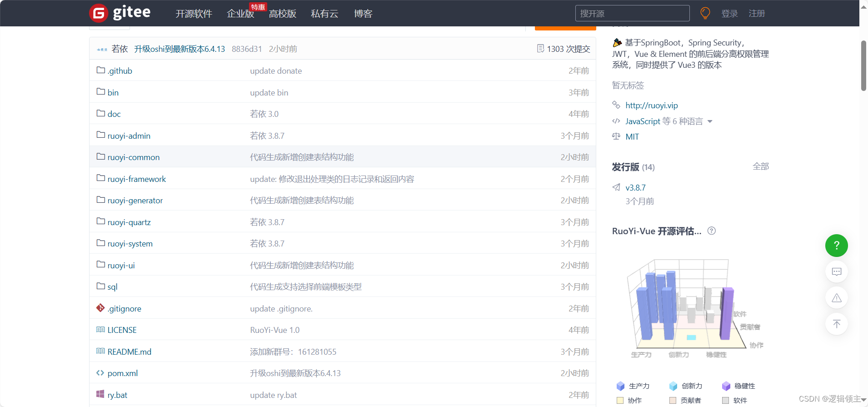The width and height of the screenshot is (868, 407).
Task: Click the floating warning triangle icon
Action: (836, 298)
